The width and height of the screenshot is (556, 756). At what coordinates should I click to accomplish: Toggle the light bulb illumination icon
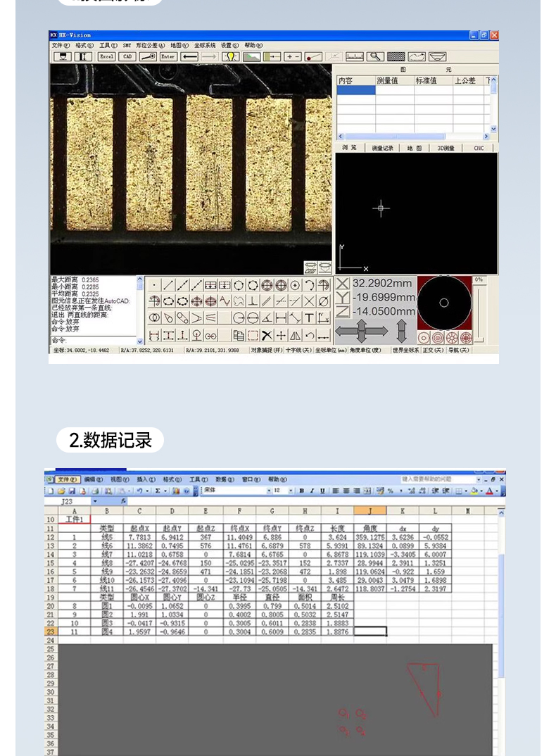point(230,56)
